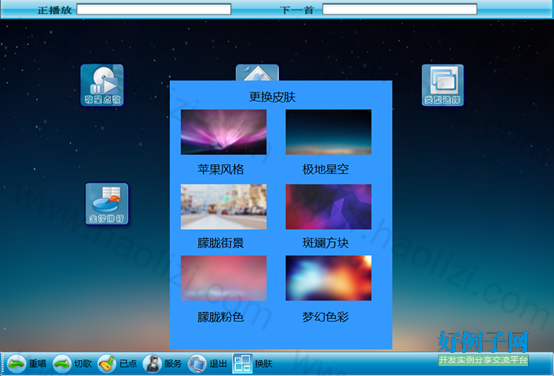Open the 金榜排行 chart ranking icon
Viewport: 554px width, 376px height.
(107, 204)
